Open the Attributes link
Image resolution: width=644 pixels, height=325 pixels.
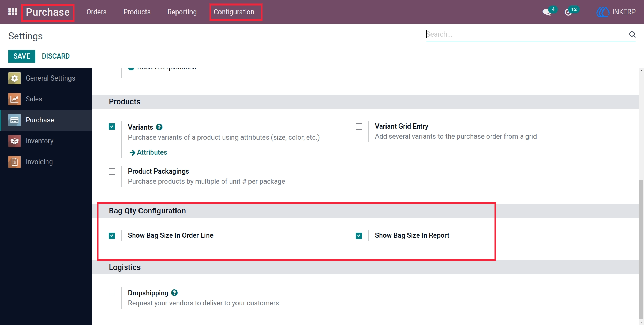(x=148, y=152)
